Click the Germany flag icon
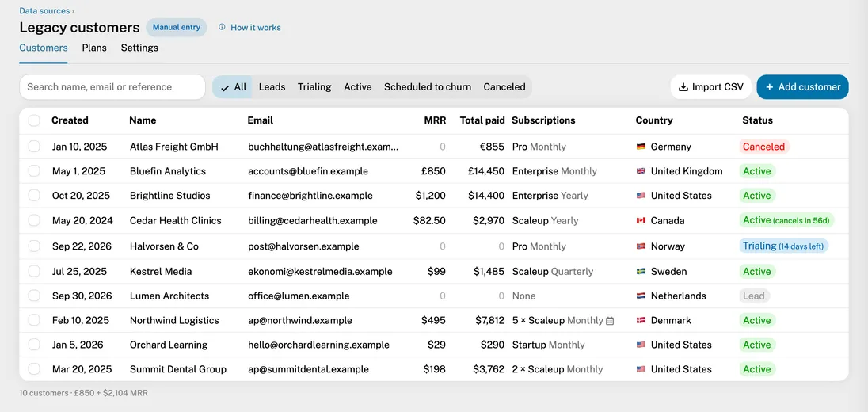This screenshot has height=412, width=868. click(x=641, y=147)
